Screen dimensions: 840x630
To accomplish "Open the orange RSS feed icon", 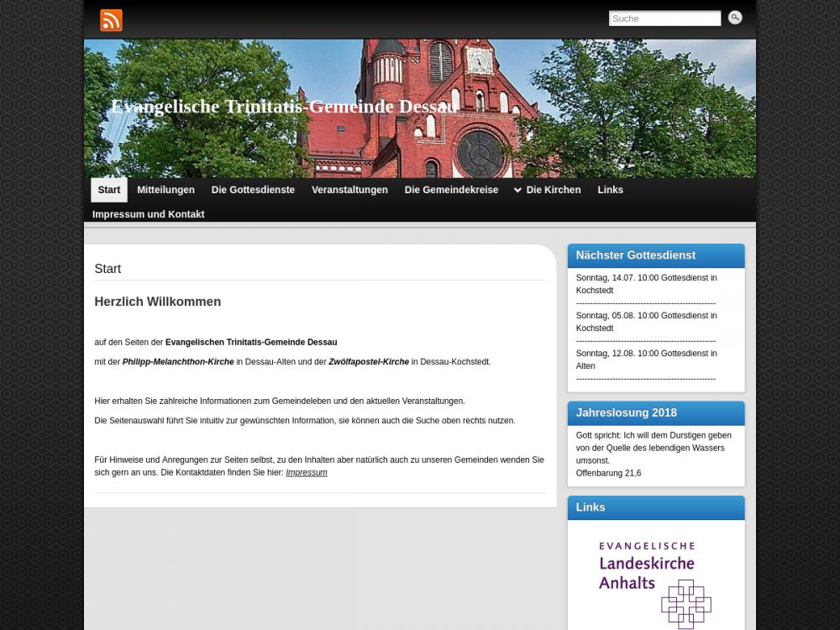I will (x=111, y=20).
